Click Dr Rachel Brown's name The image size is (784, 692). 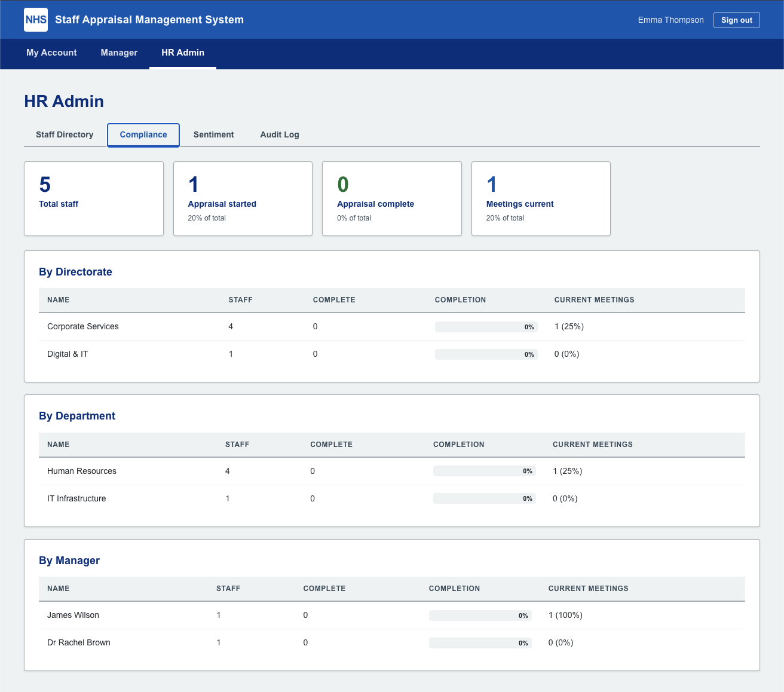point(78,642)
